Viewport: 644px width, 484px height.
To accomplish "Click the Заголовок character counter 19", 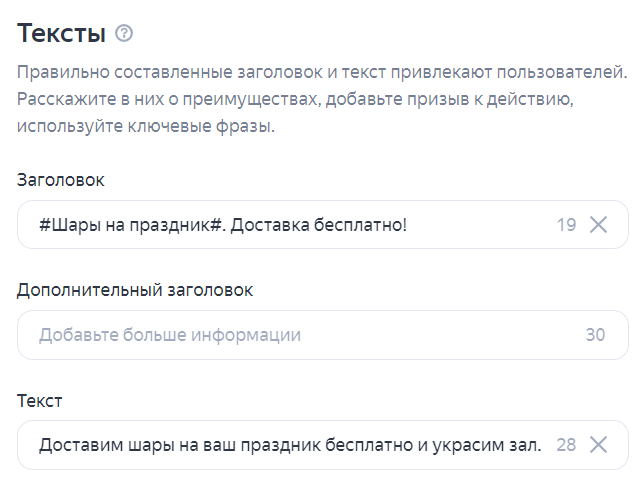I will tap(566, 225).
